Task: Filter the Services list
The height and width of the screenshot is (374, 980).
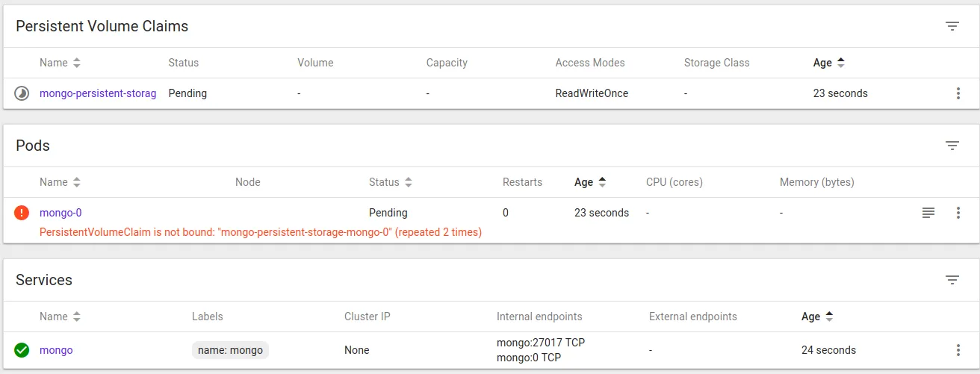Action: click(952, 280)
